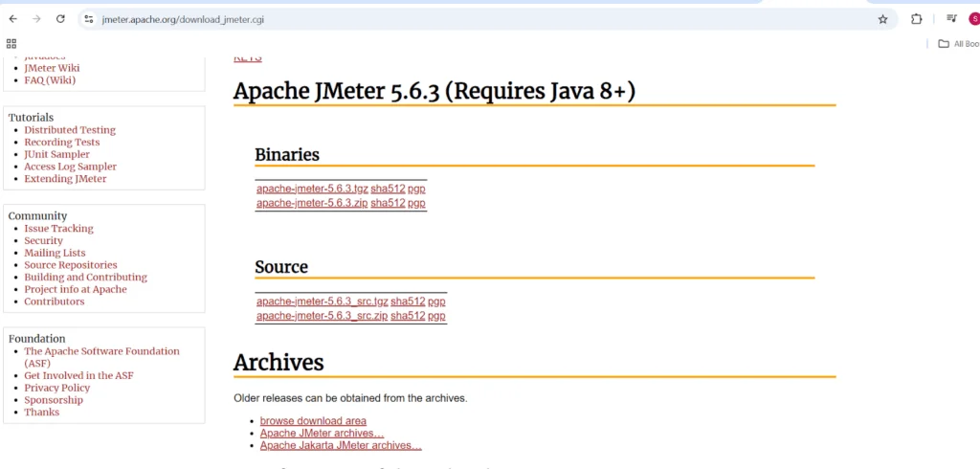Open sha512 for apache-jmeter-5.6.3.tgz binary
The height and width of the screenshot is (469, 980).
pyautogui.click(x=389, y=189)
